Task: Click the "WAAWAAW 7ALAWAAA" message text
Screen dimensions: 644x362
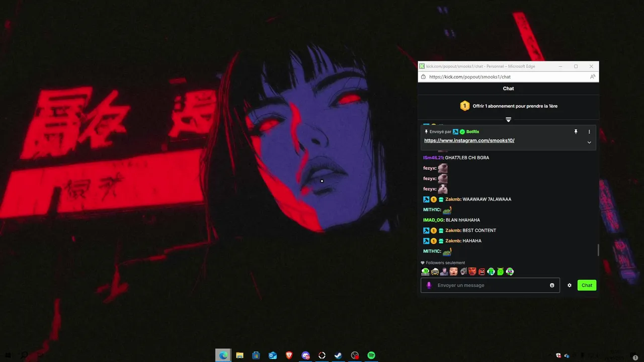Action: 487,200
